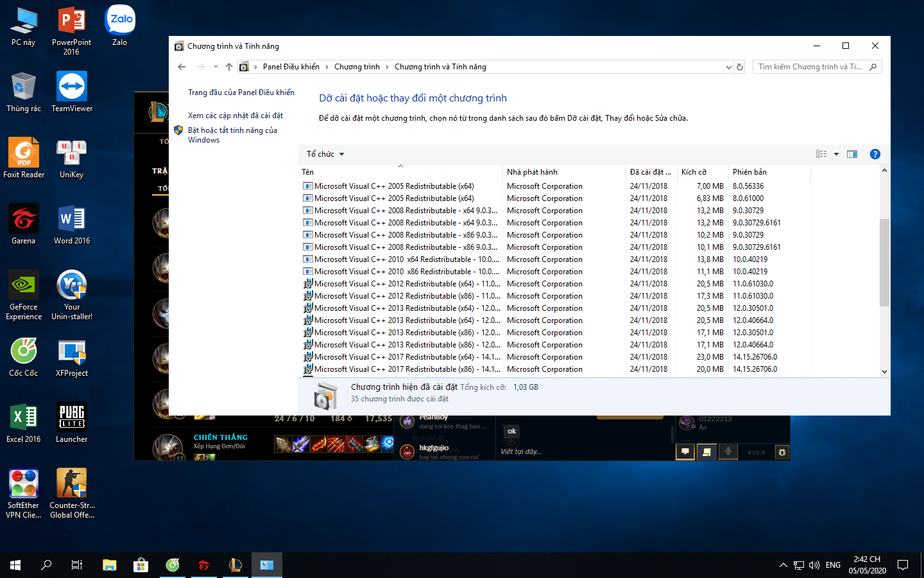Open Foxit Reader desktop shortcut
The image size is (924, 578).
coord(24,159)
